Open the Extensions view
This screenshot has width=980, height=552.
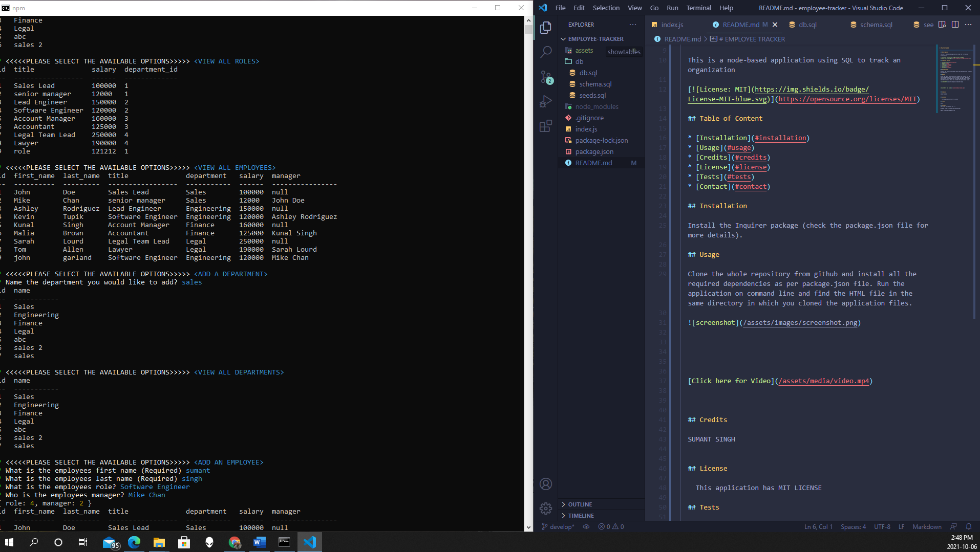click(x=546, y=126)
